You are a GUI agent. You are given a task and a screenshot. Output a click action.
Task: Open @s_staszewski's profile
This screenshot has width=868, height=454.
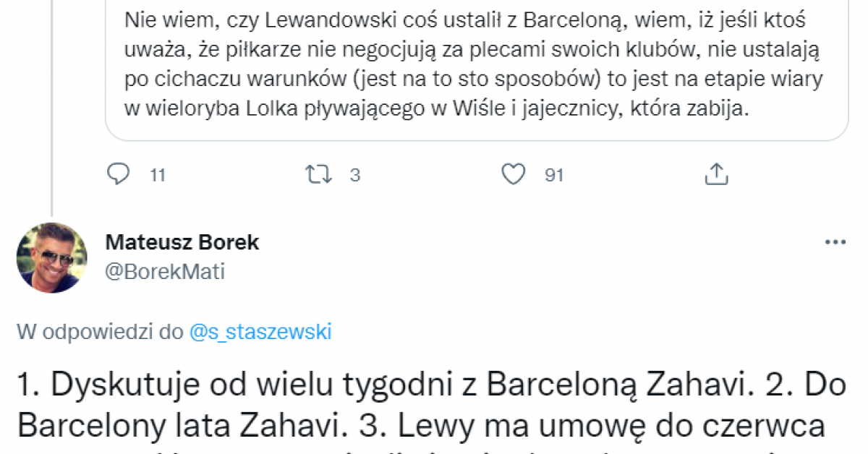tap(261, 330)
